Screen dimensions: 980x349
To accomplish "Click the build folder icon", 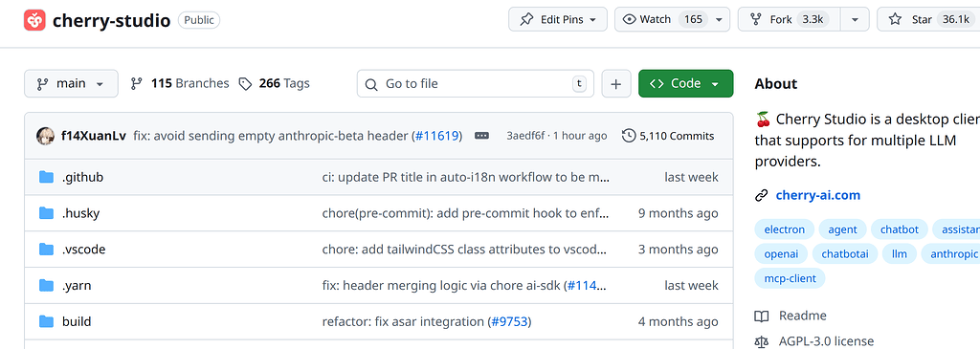I will 46,322.
